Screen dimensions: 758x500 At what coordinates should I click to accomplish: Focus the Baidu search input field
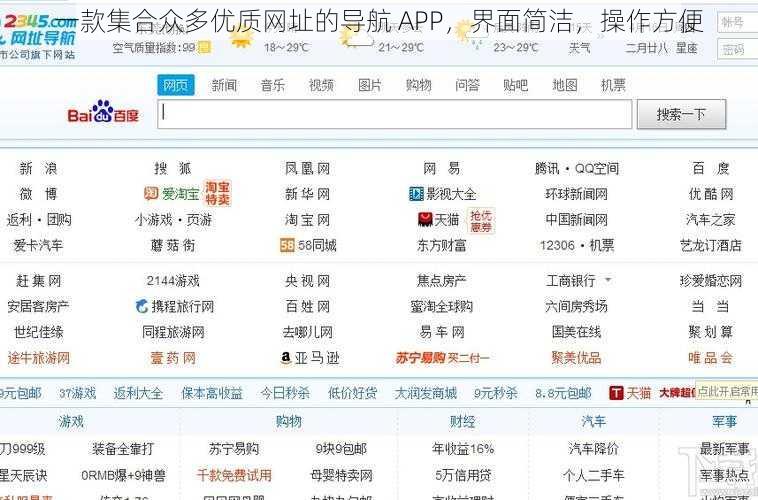[394, 114]
